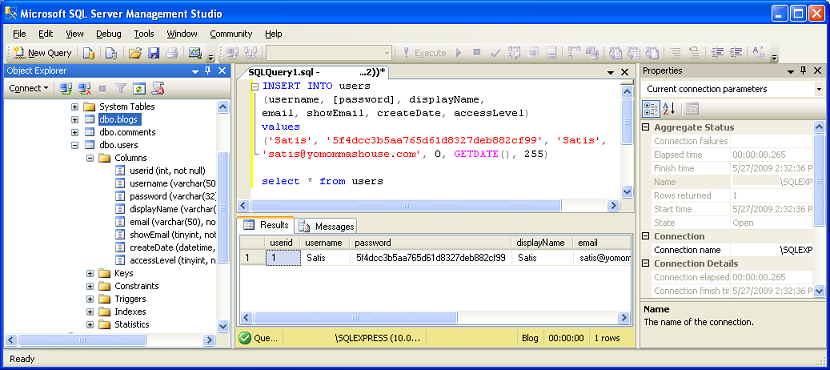Open the Community menu
Screen dimensions: 830x370
pos(231,34)
